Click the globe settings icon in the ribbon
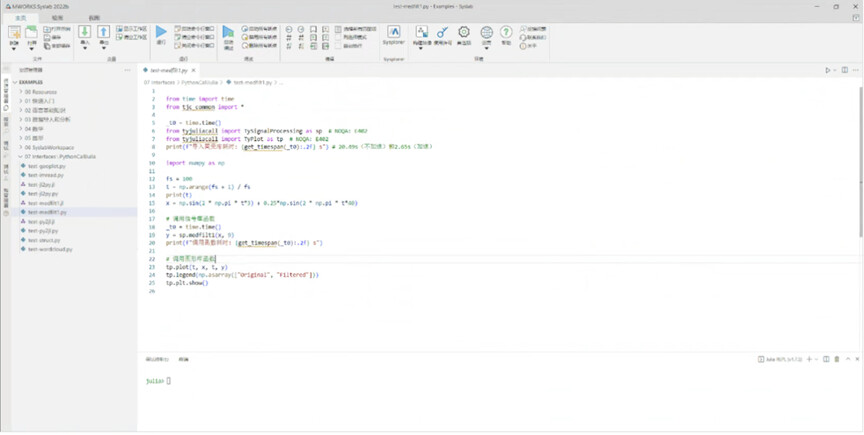This screenshot has width=864, height=435. [x=486, y=32]
